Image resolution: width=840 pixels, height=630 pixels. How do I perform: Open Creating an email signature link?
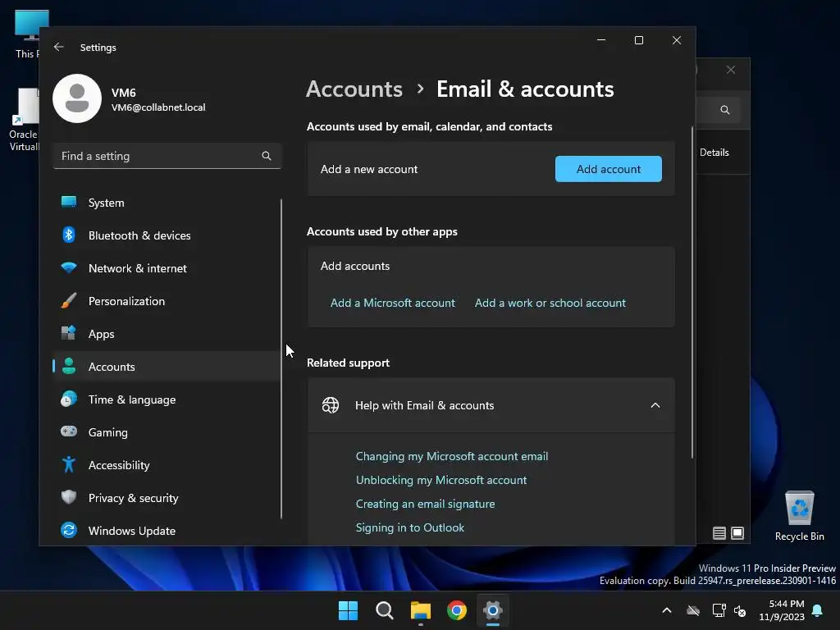point(426,504)
